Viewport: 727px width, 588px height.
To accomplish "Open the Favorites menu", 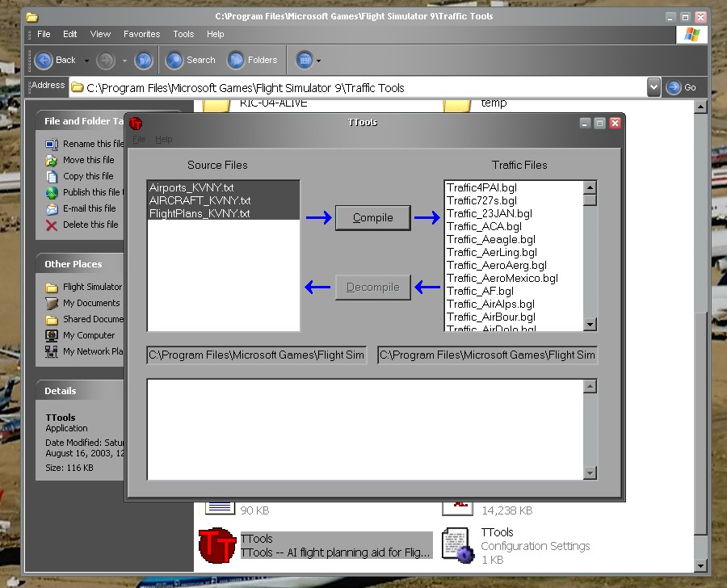I will click(141, 34).
